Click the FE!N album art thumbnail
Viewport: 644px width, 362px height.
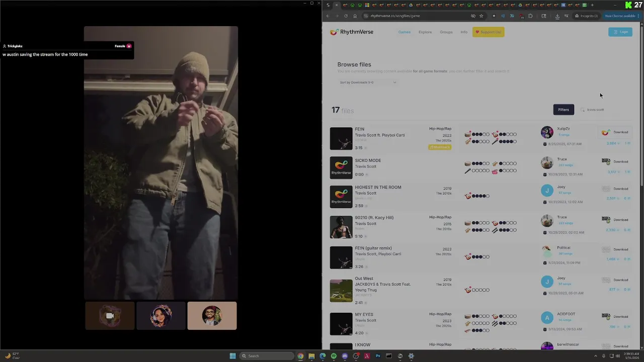[341, 138]
